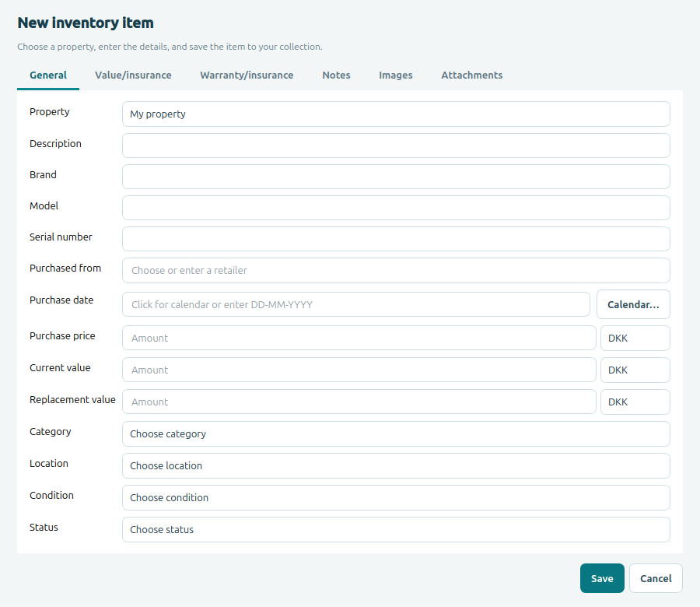Expand the Choose category dropdown
700x607 pixels.
pyautogui.click(x=396, y=433)
